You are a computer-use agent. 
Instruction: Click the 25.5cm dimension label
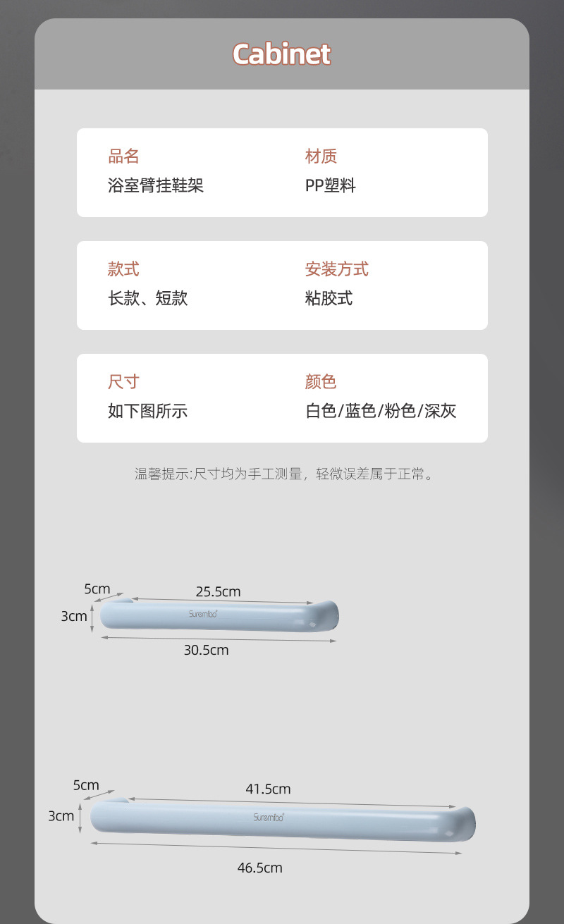(x=218, y=591)
